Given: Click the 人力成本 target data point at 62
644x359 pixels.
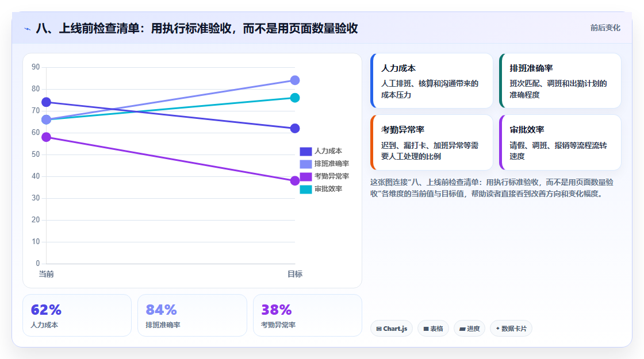Looking at the screenshot, I should click(295, 129).
